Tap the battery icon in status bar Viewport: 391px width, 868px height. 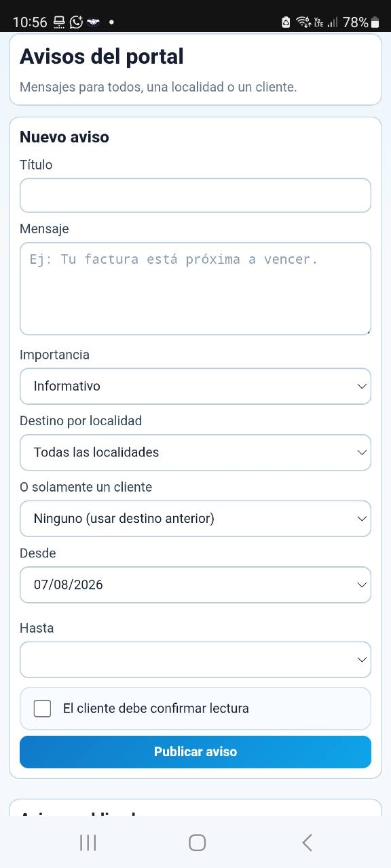pos(375,22)
